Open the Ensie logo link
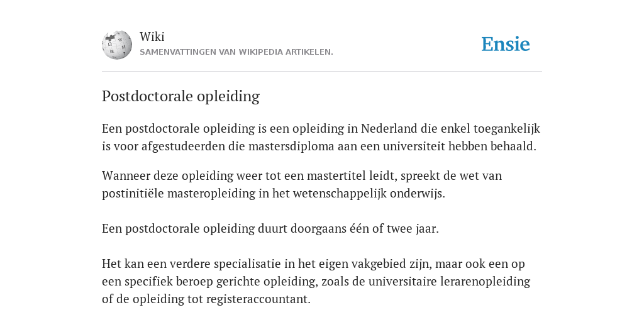This screenshot has height=322, width=644. coord(506,44)
